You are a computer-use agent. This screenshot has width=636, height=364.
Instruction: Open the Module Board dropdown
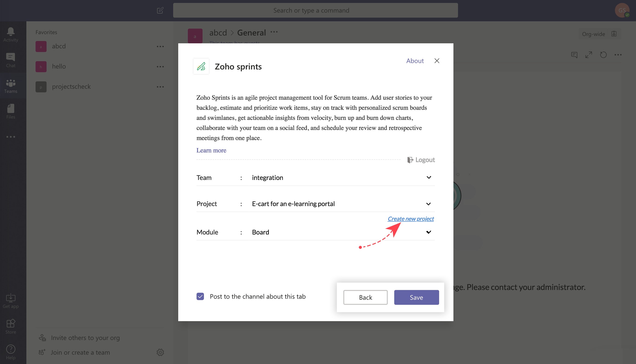[x=428, y=232]
